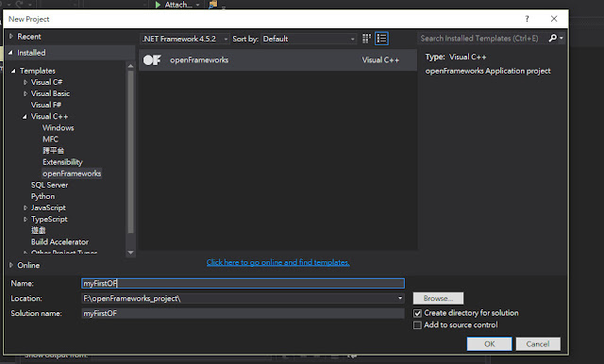The height and width of the screenshot is (364, 604).
Task: Open the .NET Framework version dropdown
Action: tap(185, 39)
